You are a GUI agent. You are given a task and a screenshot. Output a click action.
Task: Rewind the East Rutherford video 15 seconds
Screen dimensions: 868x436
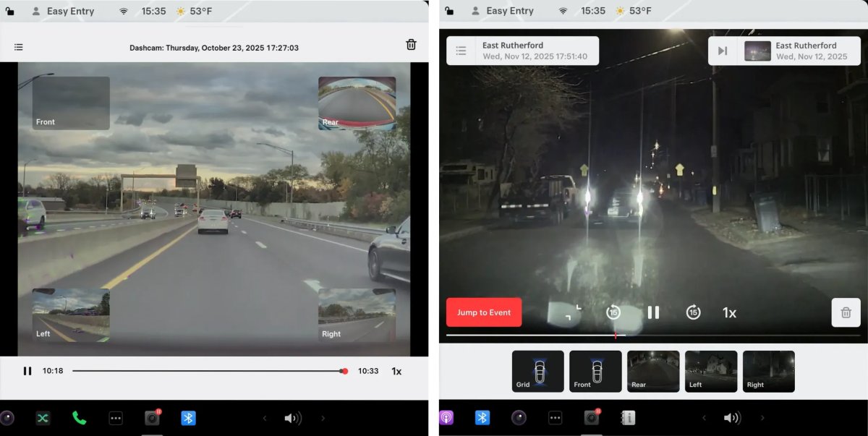(x=613, y=312)
